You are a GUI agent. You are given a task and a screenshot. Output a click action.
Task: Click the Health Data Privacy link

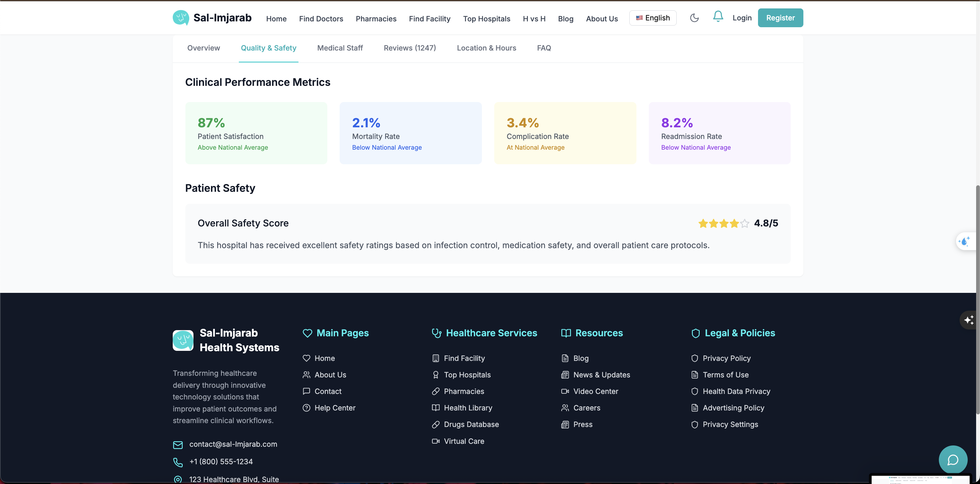[736, 391]
